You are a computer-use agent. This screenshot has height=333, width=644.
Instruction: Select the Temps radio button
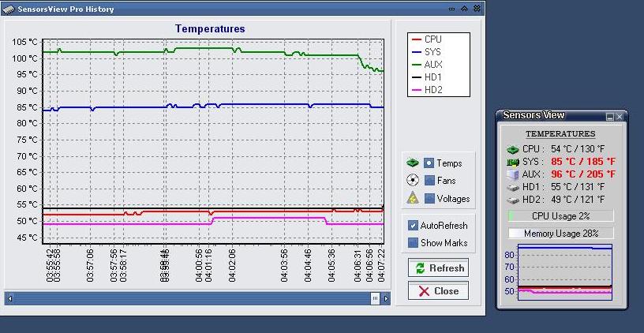click(429, 163)
